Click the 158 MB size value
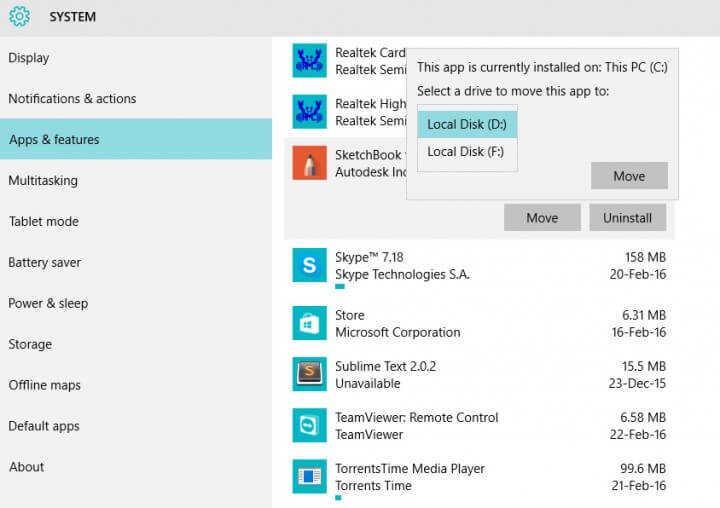 [x=645, y=257]
